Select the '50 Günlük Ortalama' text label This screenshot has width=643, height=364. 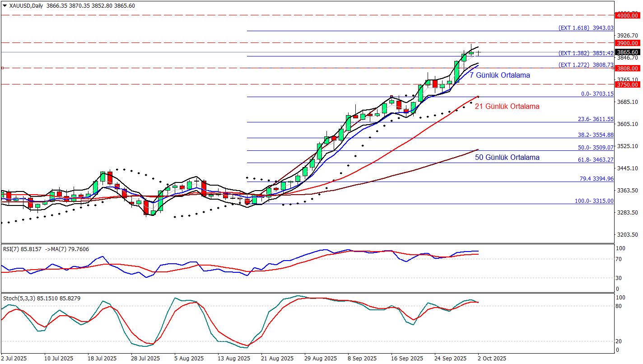point(507,158)
